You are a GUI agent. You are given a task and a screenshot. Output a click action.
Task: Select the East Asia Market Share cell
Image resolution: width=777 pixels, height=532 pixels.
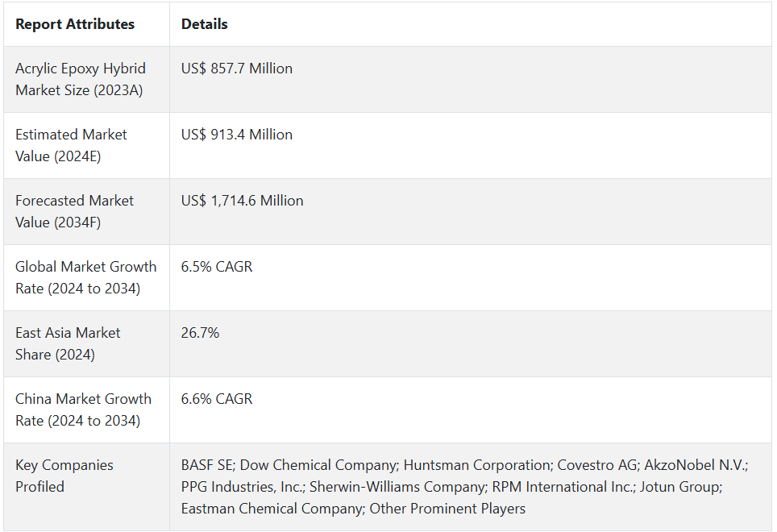tap(68, 343)
